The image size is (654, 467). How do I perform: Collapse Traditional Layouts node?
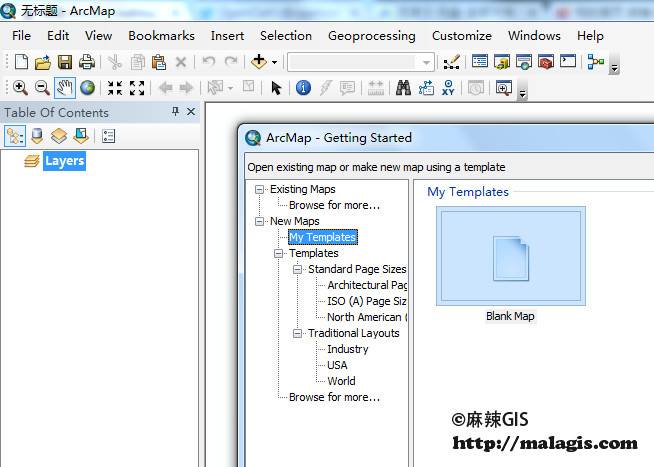point(297,333)
